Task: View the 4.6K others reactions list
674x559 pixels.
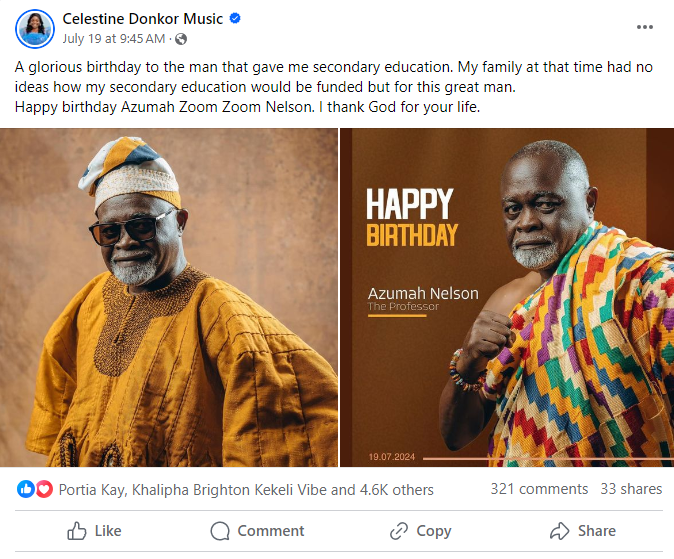Action: coord(396,490)
